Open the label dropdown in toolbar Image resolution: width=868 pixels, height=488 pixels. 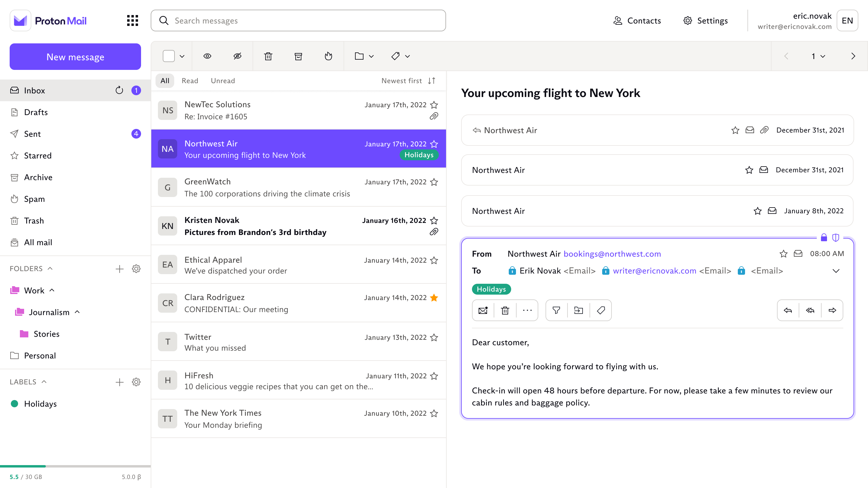[x=400, y=56]
